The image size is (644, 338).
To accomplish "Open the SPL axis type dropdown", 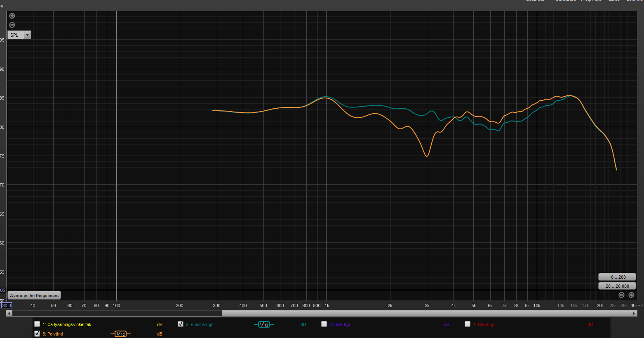I will pos(28,35).
